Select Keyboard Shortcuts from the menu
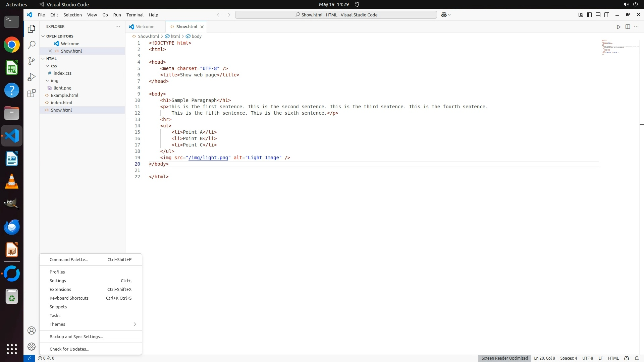 point(69,298)
